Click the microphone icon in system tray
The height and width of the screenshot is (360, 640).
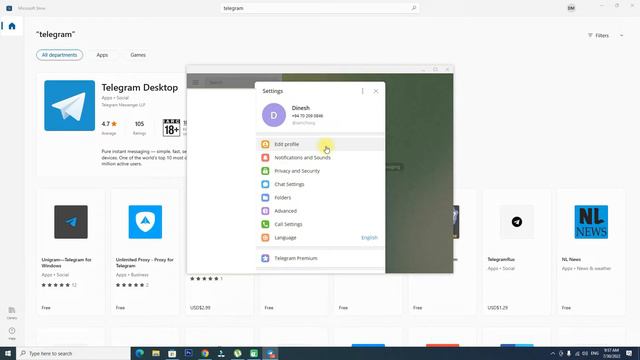pos(569,353)
